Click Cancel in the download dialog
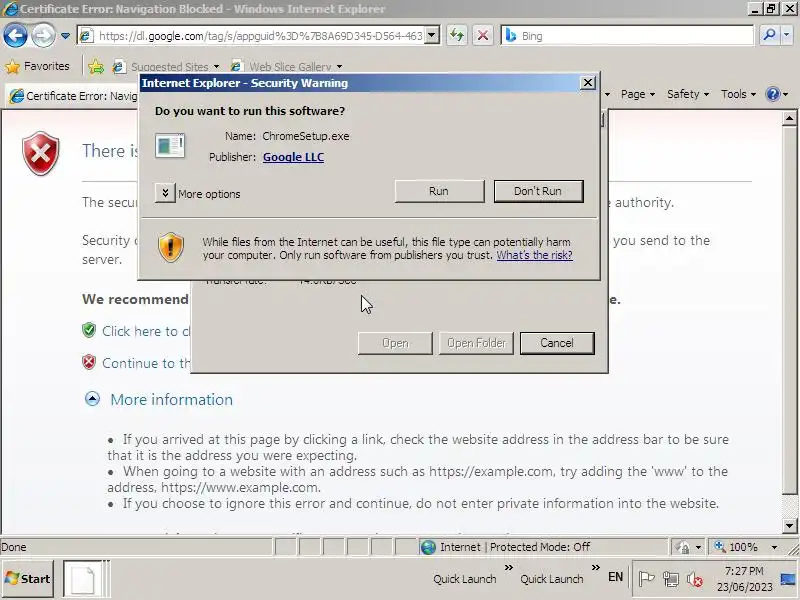This screenshot has width=800, height=600. click(x=557, y=343)
